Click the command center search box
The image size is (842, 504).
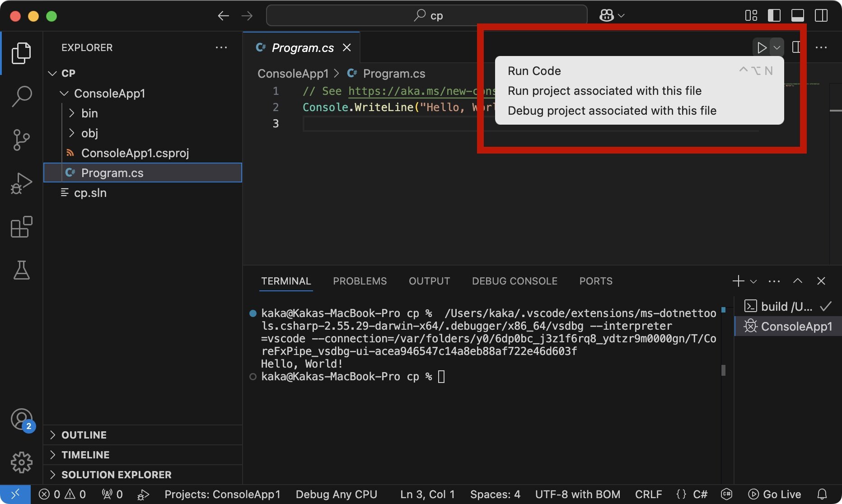click(x=426, y=15)
